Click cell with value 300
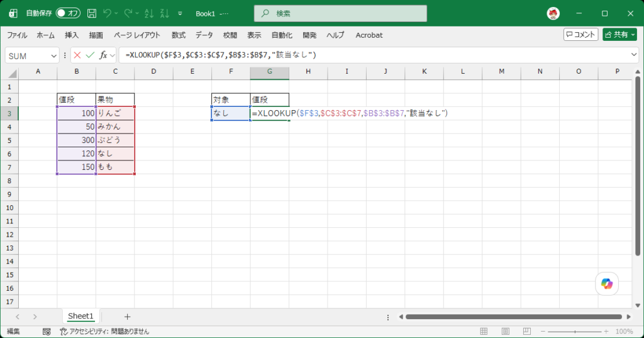This screenshot has width=644, height=338. tap(76, 140)
